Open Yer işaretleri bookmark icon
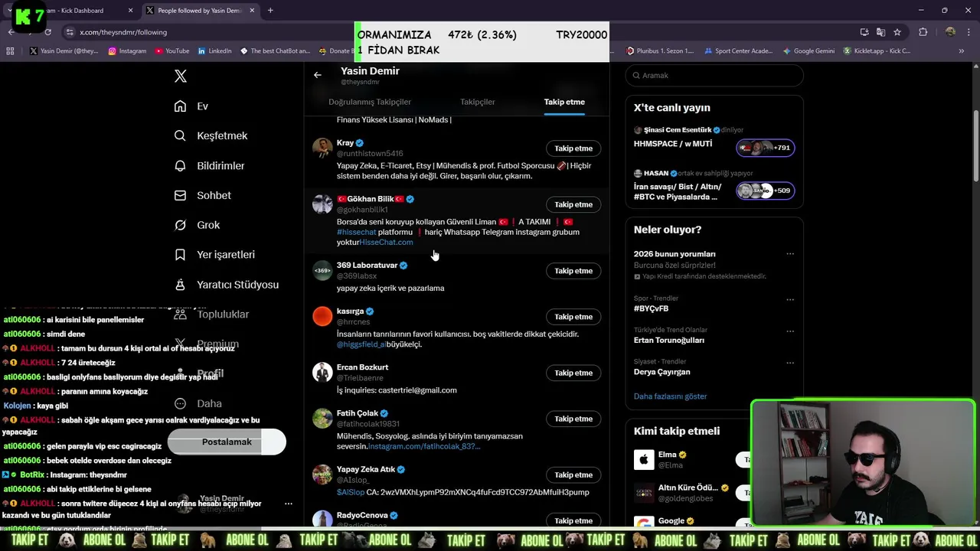Screen dimensions: 980x551 (180, 255)
